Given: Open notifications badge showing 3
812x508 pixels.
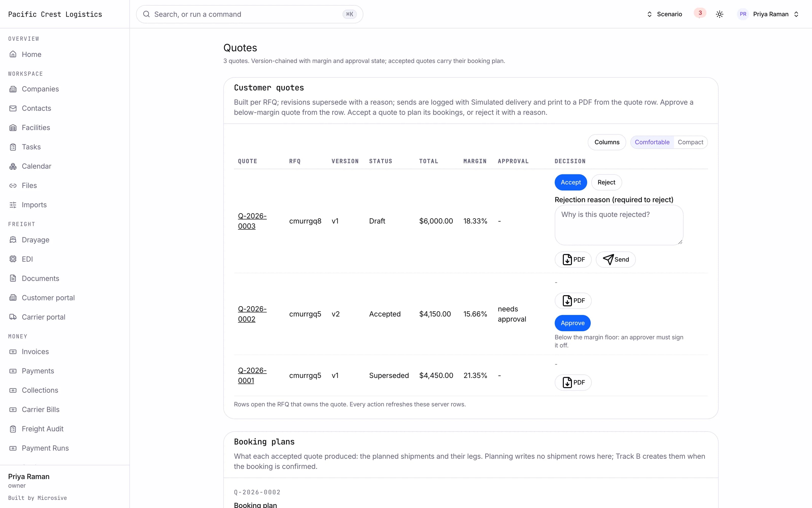Looking at the screenshot, I should [x=700, y=13].
